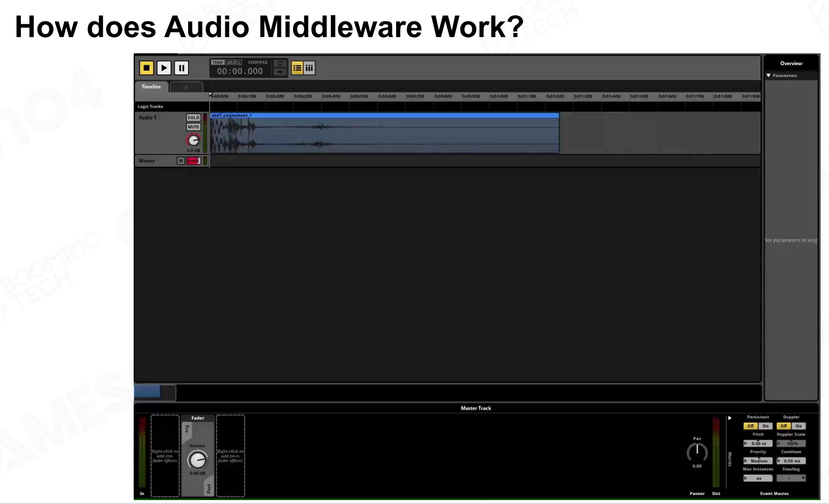This screenshot has height=504, width=829.
Task: Set Persistent to Off
Action: pos(750,426)
